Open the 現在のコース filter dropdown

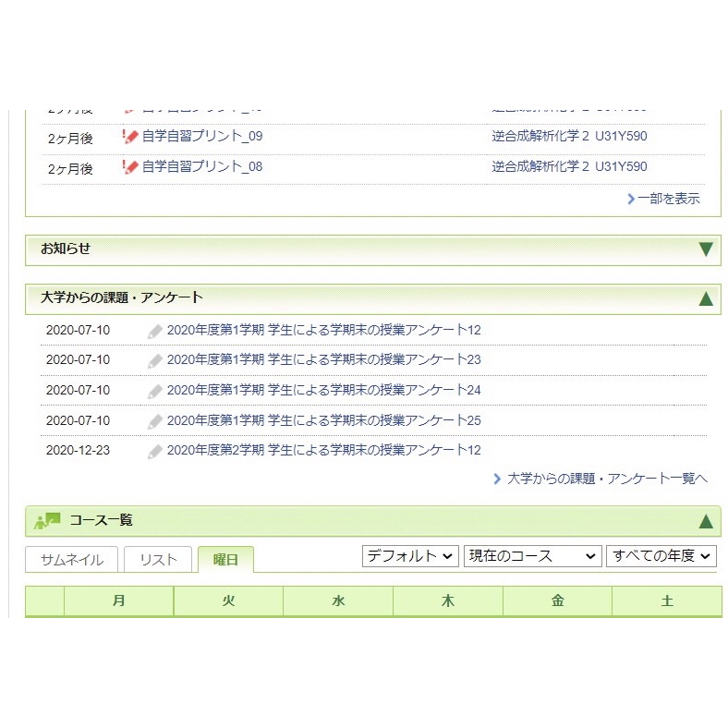[x=532, y=556]
